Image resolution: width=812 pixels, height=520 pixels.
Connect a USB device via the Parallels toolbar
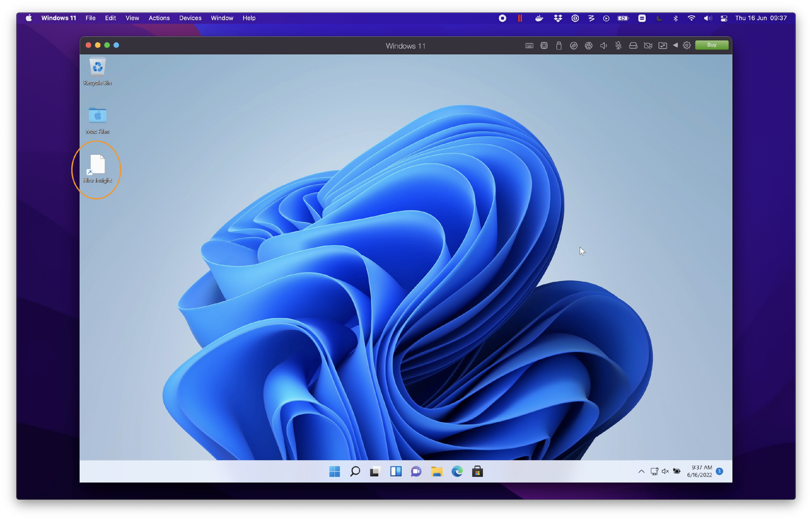pyautogui.click(x=559, y=45)
